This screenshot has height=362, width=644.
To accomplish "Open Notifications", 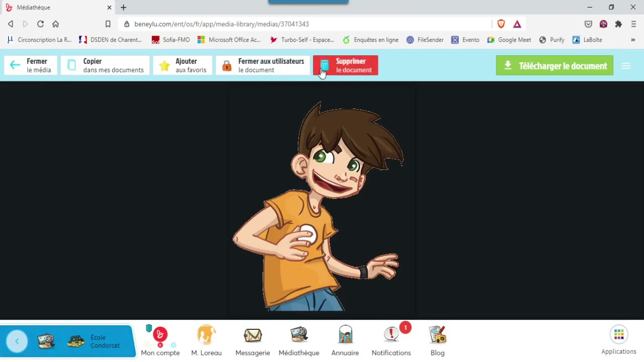I will pyautogui.click(x=391, y=341).
